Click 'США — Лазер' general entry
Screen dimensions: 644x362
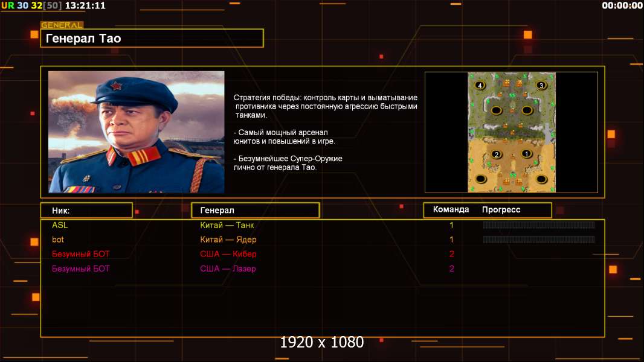tap(228, 268)
